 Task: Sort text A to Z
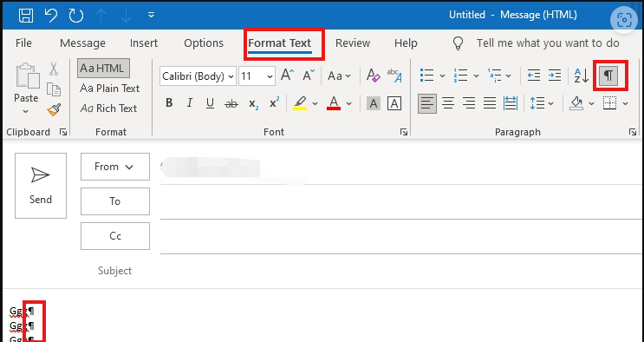tap(582, 76)
